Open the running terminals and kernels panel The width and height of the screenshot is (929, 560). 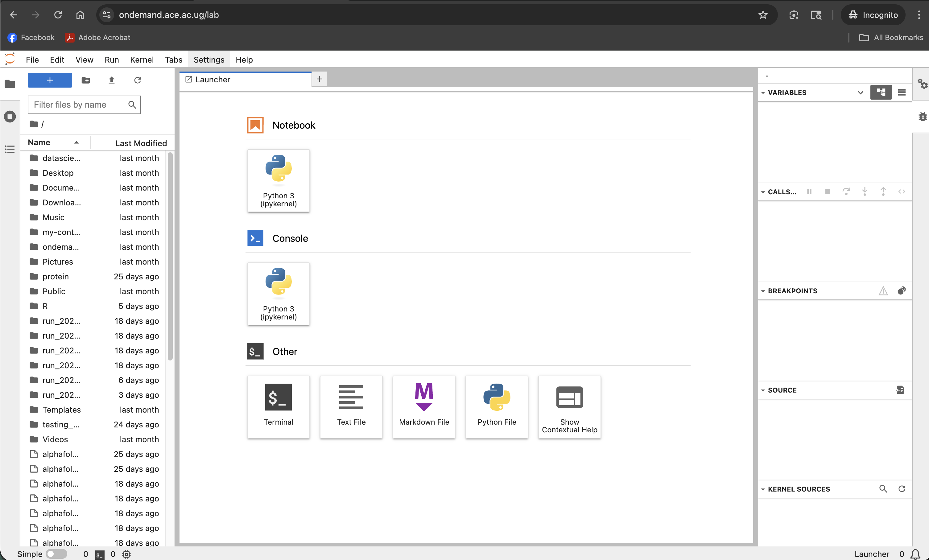tap(10, 117)
